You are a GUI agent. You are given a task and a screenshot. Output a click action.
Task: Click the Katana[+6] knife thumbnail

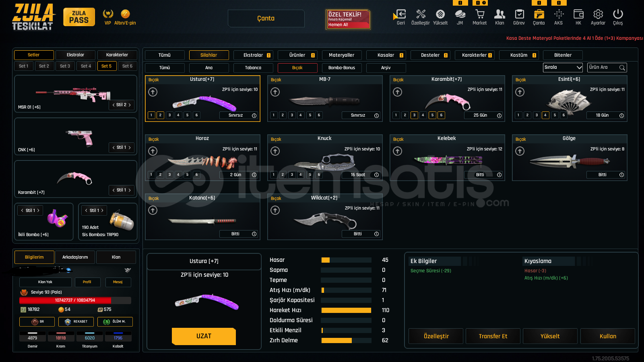pos(202,221)
